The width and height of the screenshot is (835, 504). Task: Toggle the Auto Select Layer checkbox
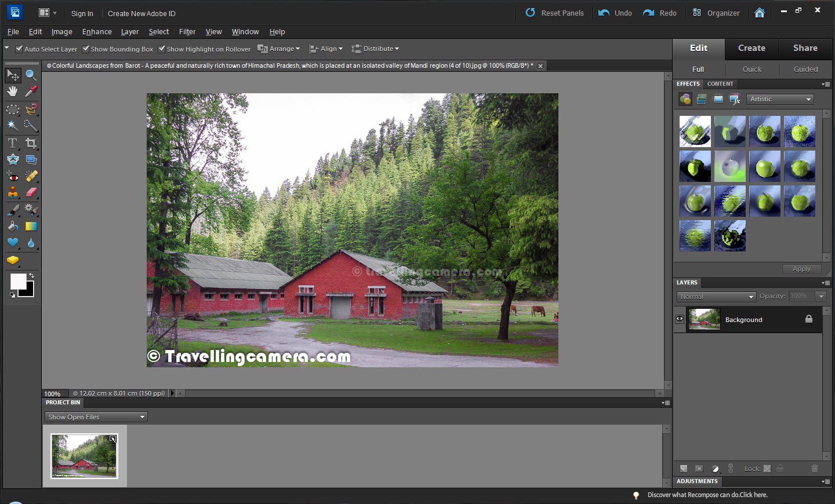[19, 49]
